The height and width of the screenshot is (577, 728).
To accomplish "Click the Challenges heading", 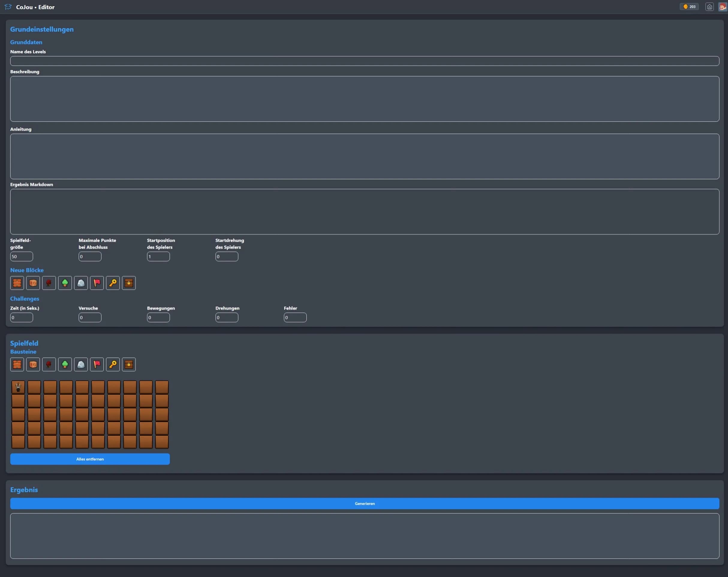I will (25, 299).
